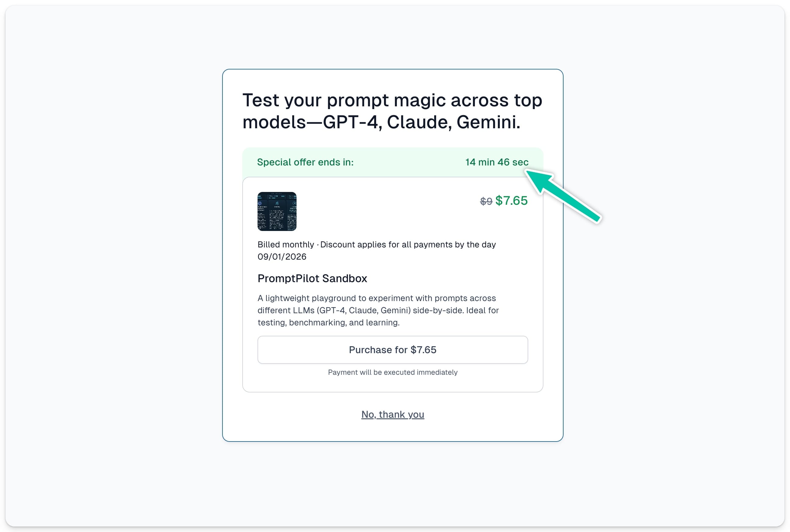
Task: Select the PromptPilot Sandbox product title
Action: (312, 278)
